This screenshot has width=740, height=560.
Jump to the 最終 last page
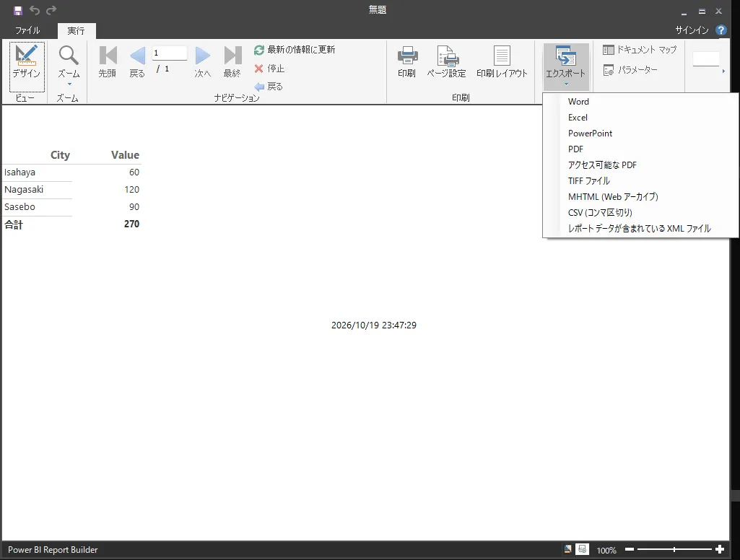pyautogui.click(x=232, y=61)
